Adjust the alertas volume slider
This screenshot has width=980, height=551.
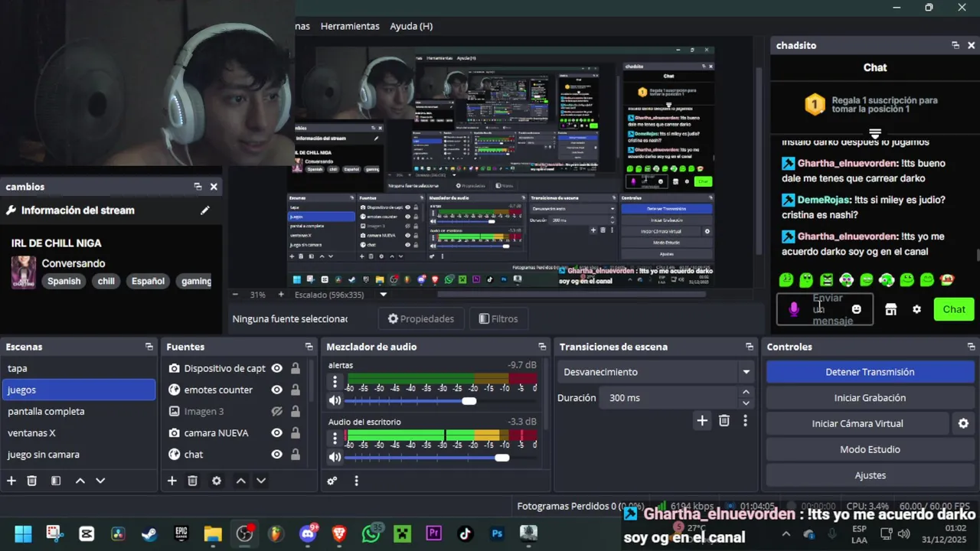(469, 401)
